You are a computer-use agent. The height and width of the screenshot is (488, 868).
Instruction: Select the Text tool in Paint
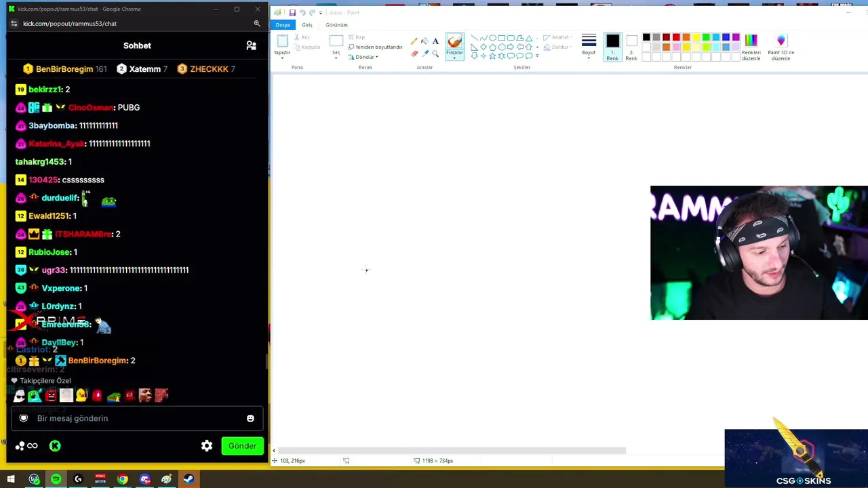(x=435, y=41)
